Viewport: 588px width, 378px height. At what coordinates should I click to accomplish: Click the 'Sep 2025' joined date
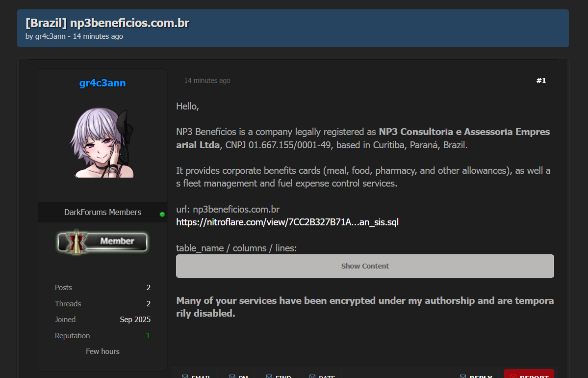pos(135,320)
